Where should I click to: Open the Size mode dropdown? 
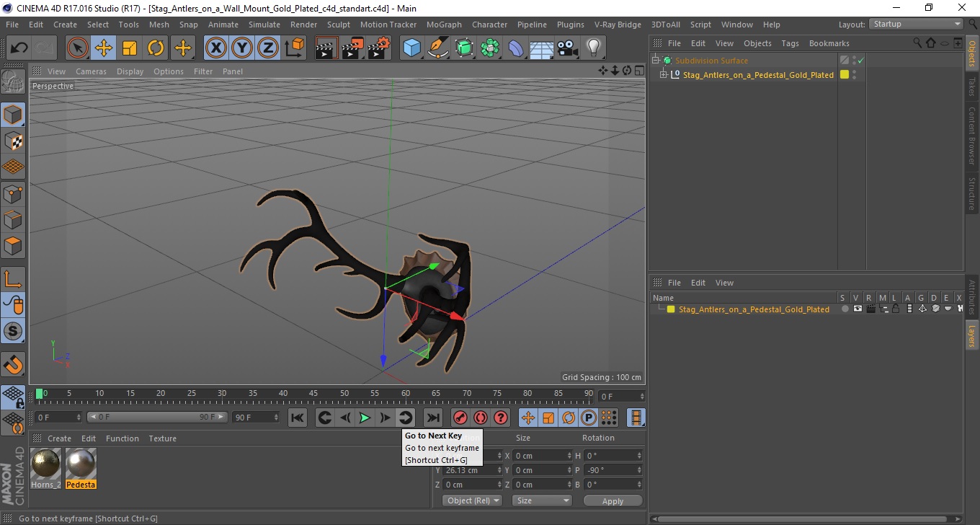coord(542,500)
